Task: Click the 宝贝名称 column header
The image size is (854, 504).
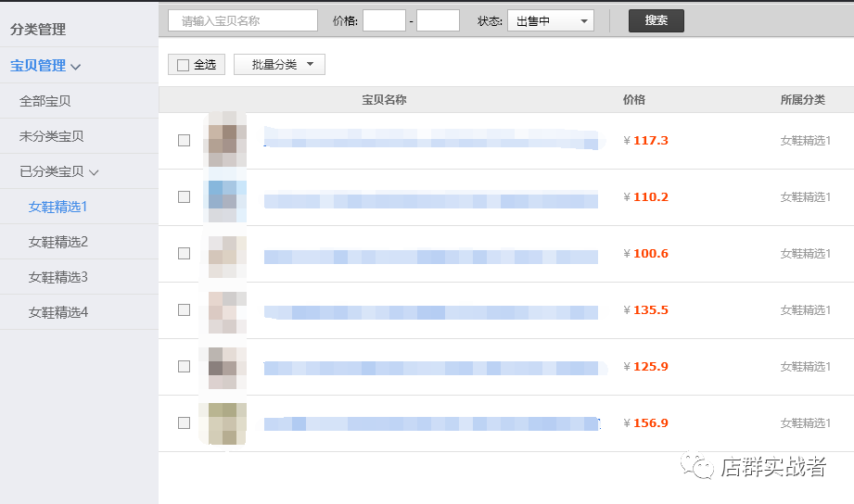Action: pyautogui.click(x=385, y=100)
